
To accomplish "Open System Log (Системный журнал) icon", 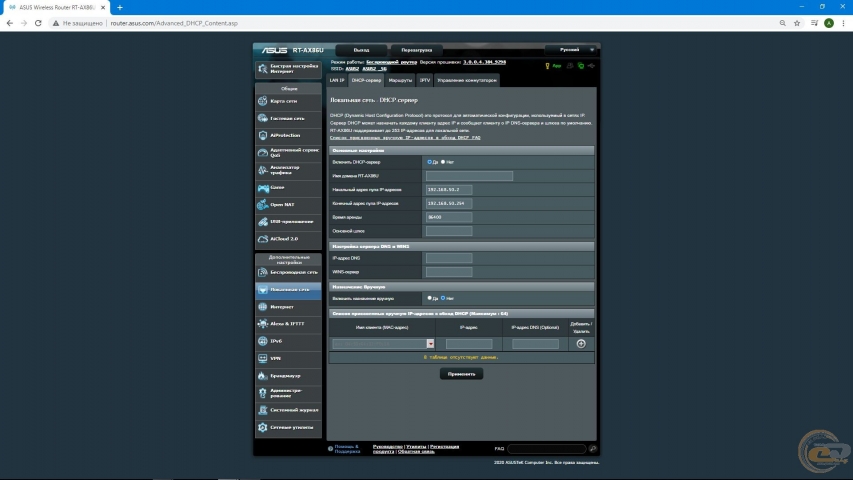I will click(x=263, y=410).
